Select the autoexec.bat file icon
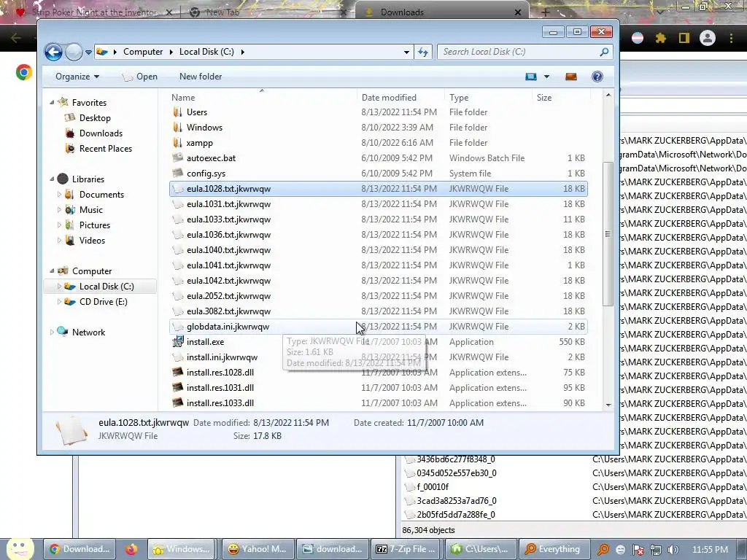The height and width of the screenshot is (560, 747). pos(178,158)
